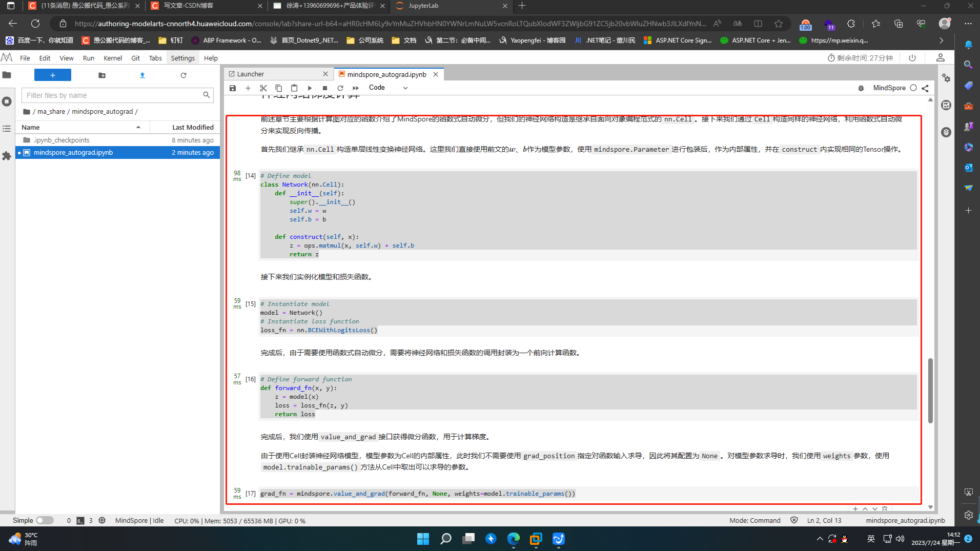The height and width of the screenshot is (551, 980).
Task: Restart kernel and run all cells
Action: [x=356, y=88]
